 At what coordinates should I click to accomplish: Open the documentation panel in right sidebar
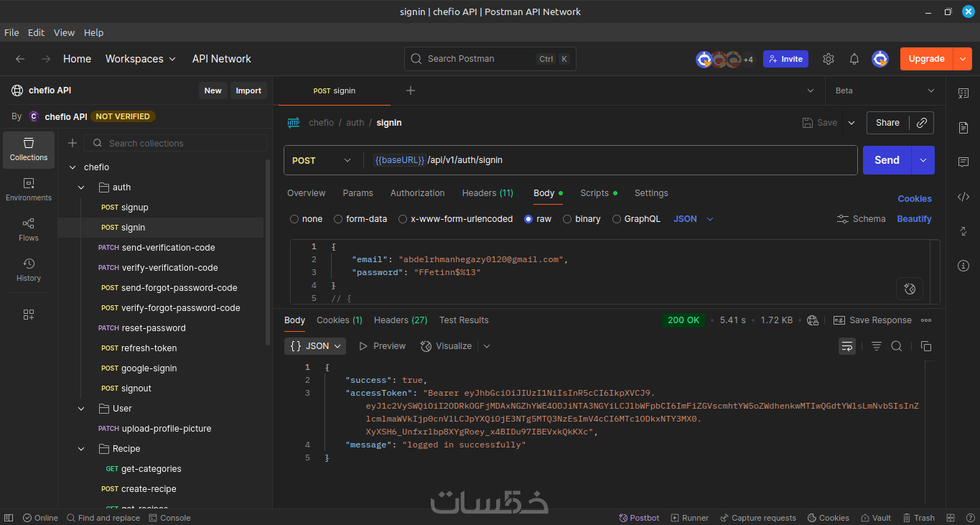click(963, 128)
